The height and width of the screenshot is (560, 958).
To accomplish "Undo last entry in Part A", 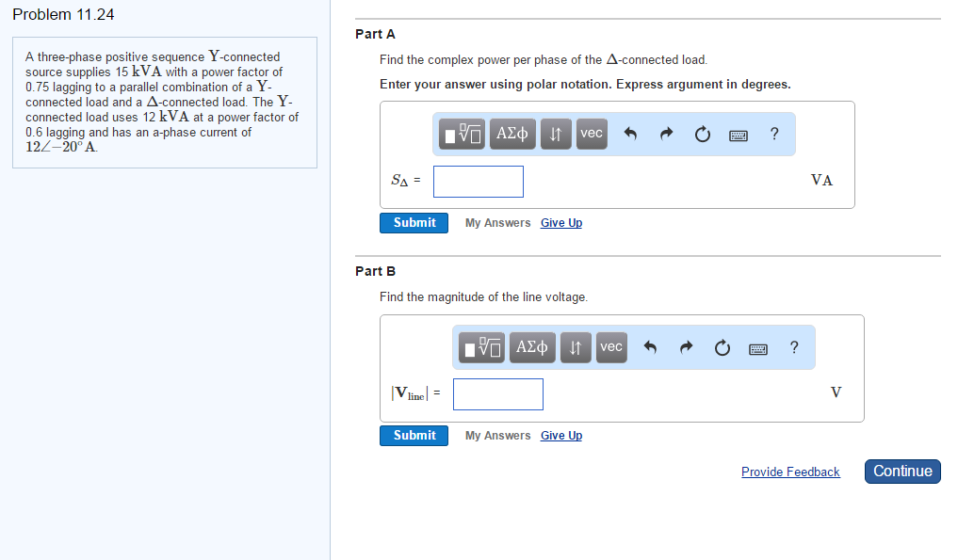I will (x=630, y=135).
